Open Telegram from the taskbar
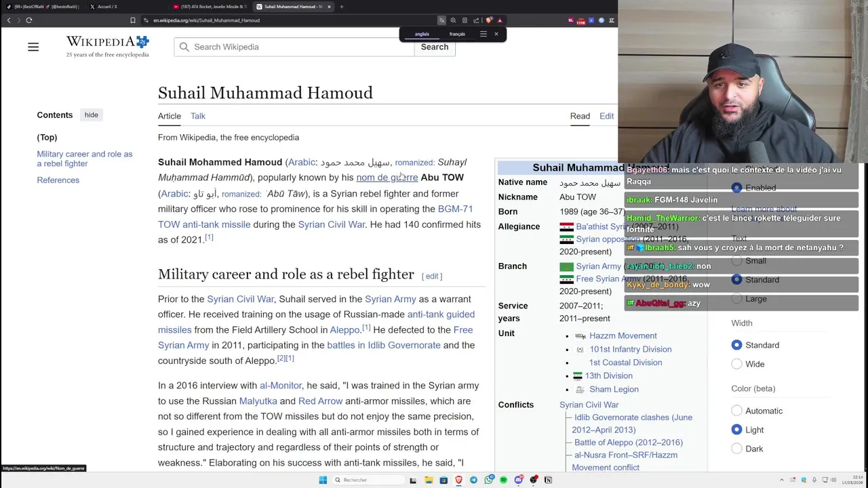 click(473, 480)
